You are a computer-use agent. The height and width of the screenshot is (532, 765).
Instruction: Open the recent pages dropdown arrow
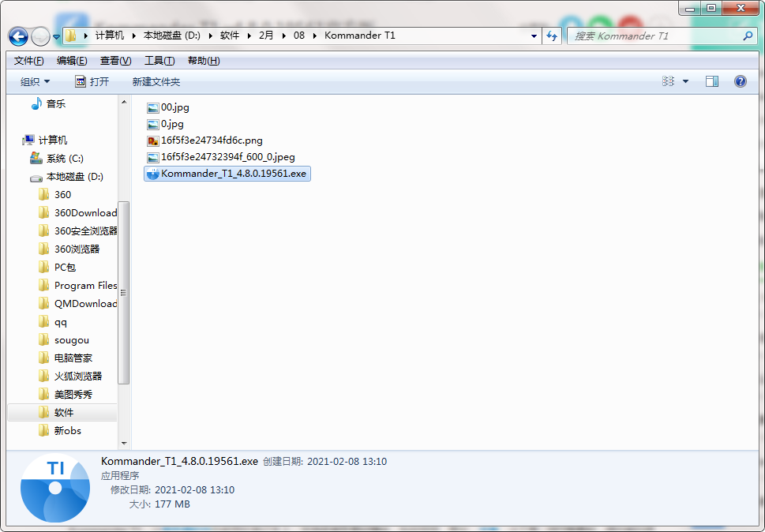56,36
